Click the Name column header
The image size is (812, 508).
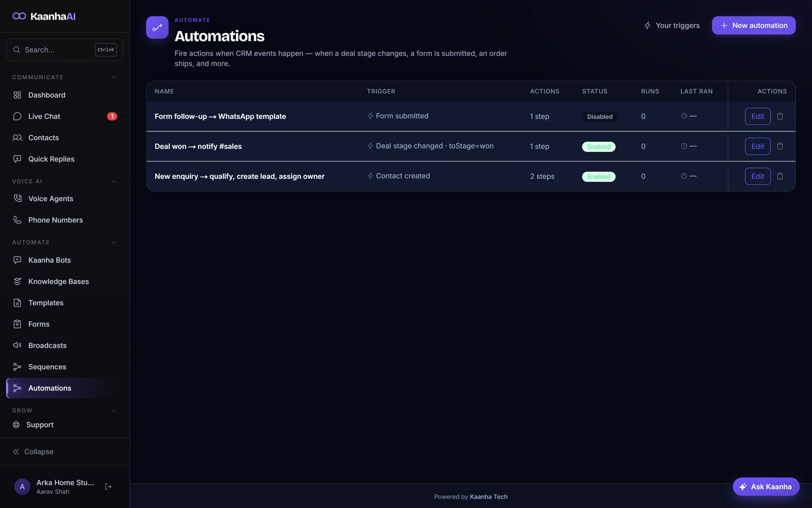(x=164, y=91)
